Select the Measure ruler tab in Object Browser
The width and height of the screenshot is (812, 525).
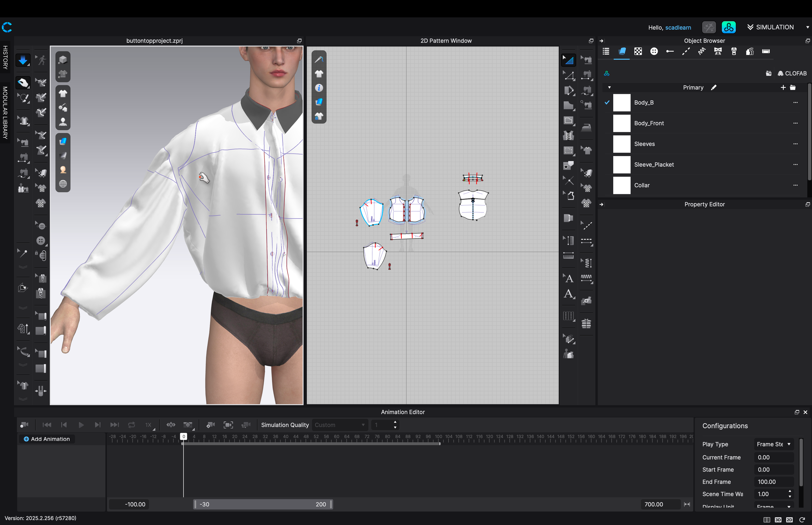click(765, 51)
